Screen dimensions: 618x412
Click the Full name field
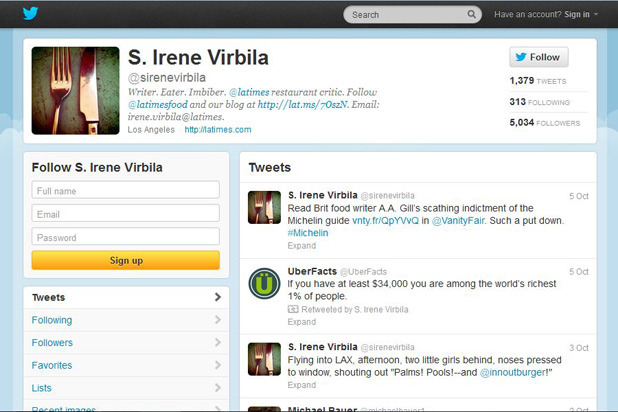pyautogui.click(x=126, y=190)
